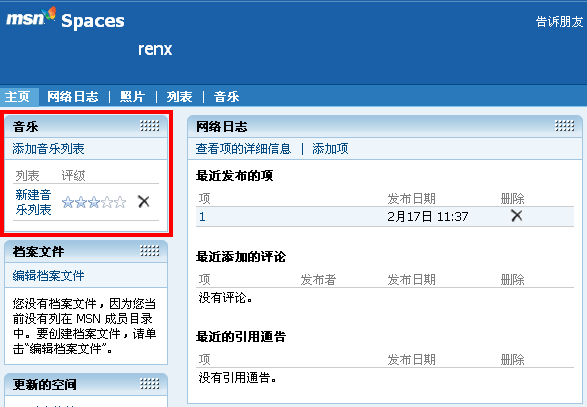
Task: Open 查看项的详细信息 link
Action: click(x=243, y=149)
